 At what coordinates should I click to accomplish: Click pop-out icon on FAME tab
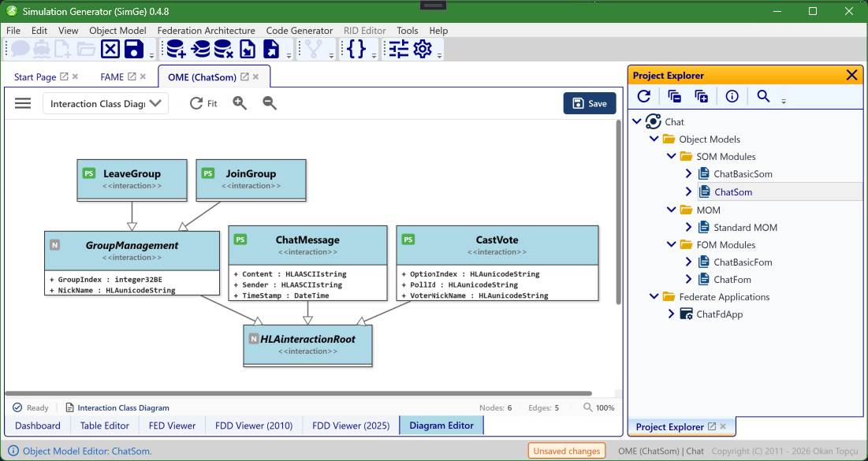[132, 77]
